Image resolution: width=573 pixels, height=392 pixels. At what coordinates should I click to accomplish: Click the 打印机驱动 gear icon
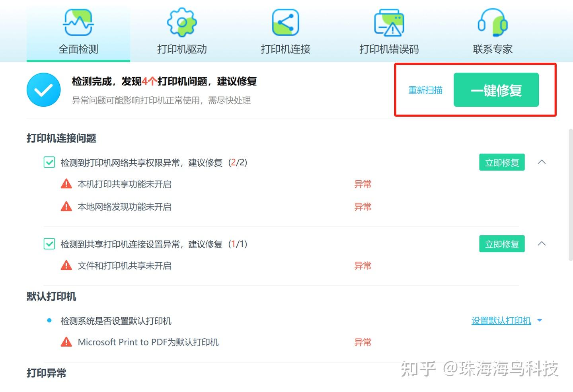[181, 23]
